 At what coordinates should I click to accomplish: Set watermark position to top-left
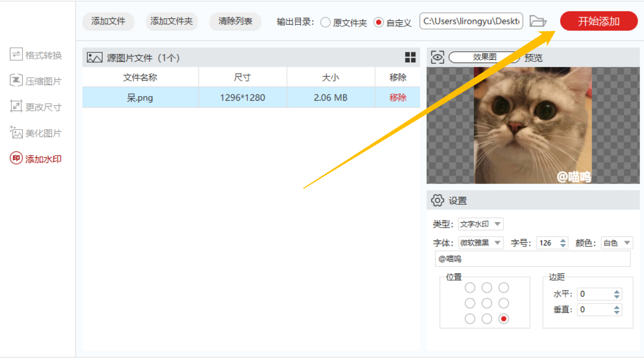click(470, 287)
